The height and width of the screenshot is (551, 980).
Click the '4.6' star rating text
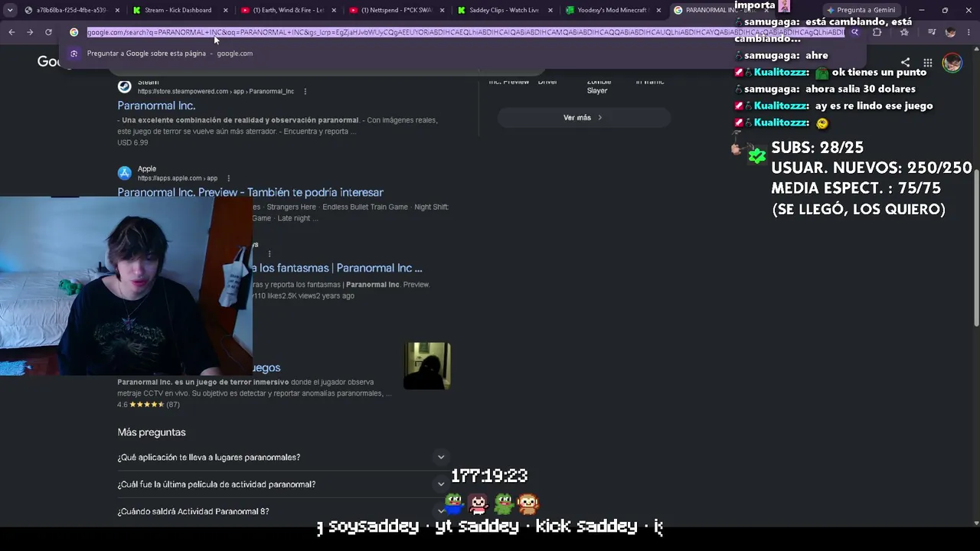pyautogui.click(x=122, y=405)
